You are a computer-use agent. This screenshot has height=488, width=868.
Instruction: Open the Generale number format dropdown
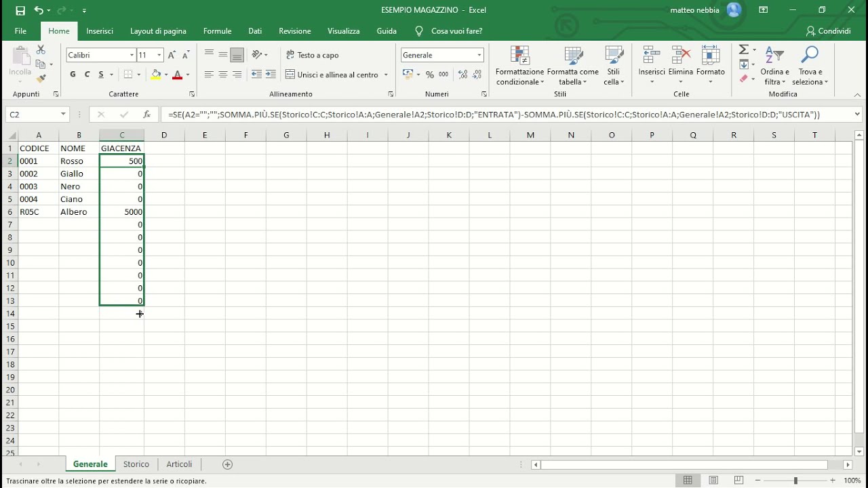tap(479, 55)
